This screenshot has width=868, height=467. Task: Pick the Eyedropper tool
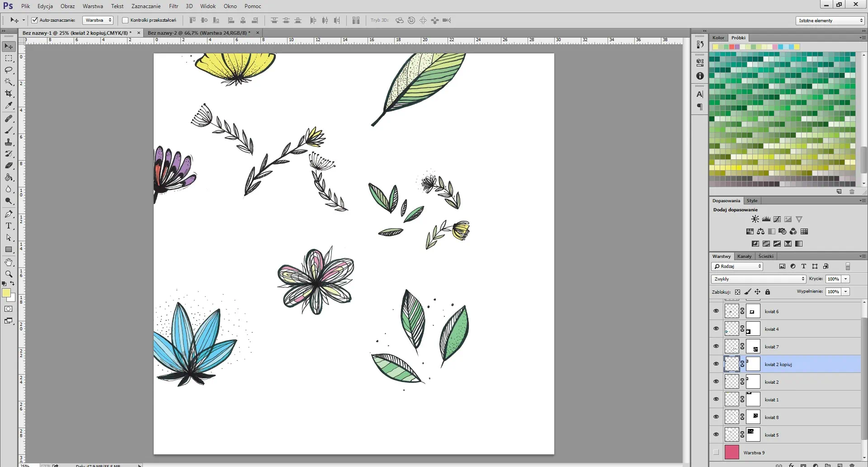pyautogui.click(x=9, y=105)
